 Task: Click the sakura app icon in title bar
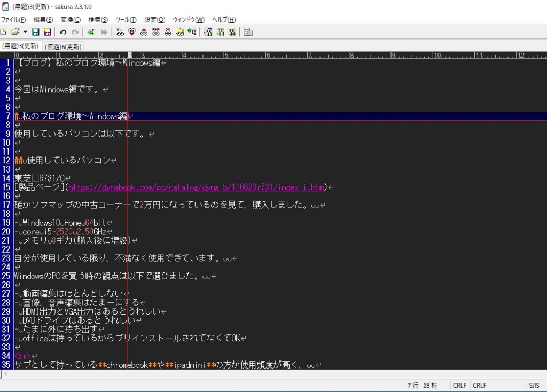click(x=5, y=6)
